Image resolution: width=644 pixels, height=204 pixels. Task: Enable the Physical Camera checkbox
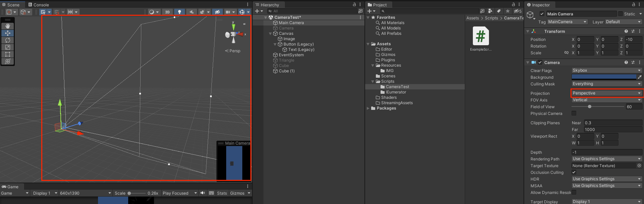tap(574, 114)
